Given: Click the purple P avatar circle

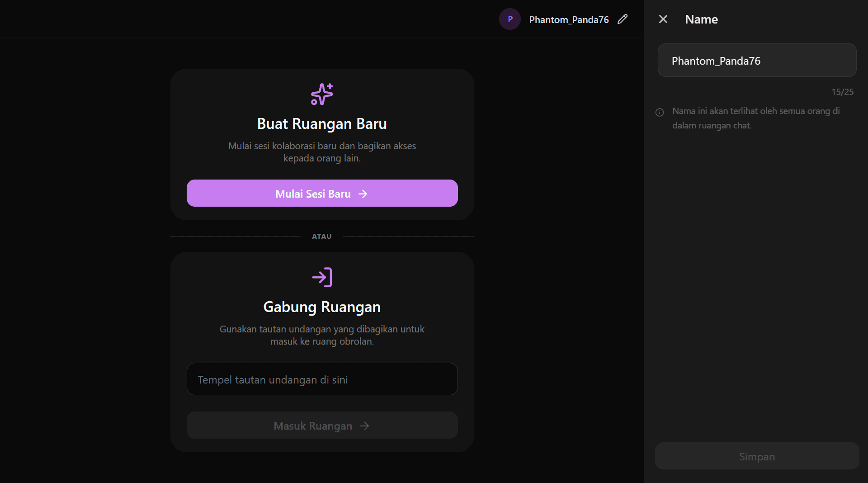Looking at the screenshot, I should pos(510,19).
